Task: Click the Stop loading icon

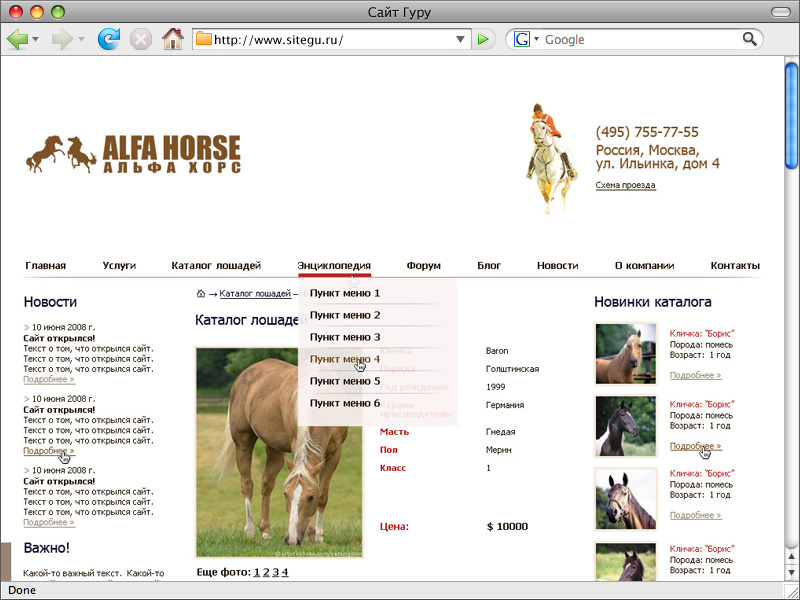Action: click(141, 39)
